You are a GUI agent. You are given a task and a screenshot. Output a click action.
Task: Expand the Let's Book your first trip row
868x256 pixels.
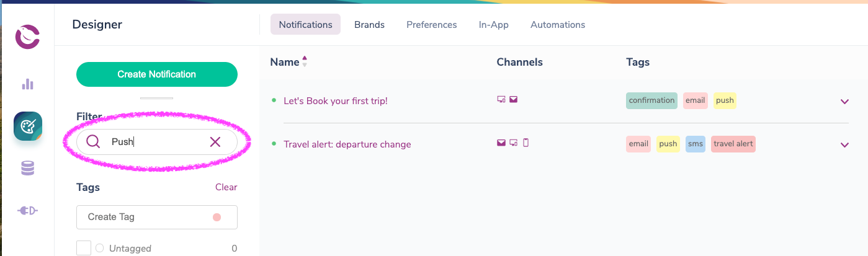click(x=844, y=102)
